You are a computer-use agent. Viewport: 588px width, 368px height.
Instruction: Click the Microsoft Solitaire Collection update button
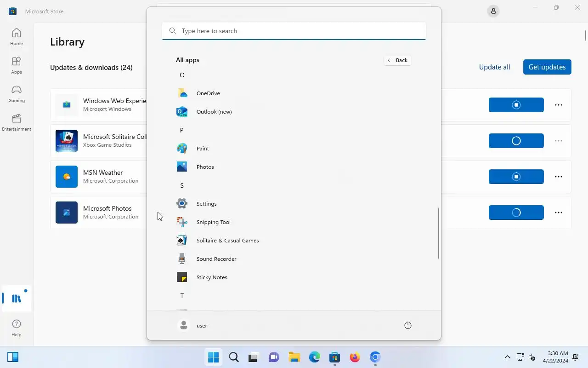tap(516, 141)
